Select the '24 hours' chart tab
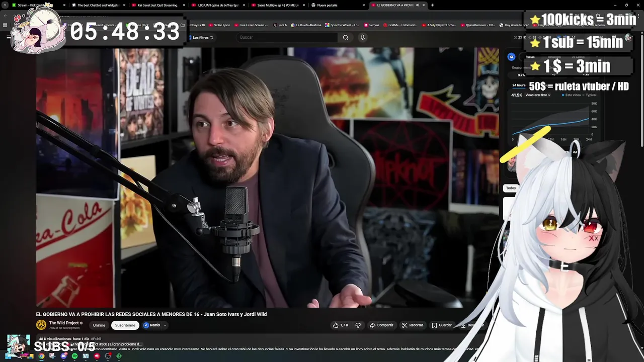Image resolution: width=644 pixels, height=362 pixels. (x=519, y=85)
